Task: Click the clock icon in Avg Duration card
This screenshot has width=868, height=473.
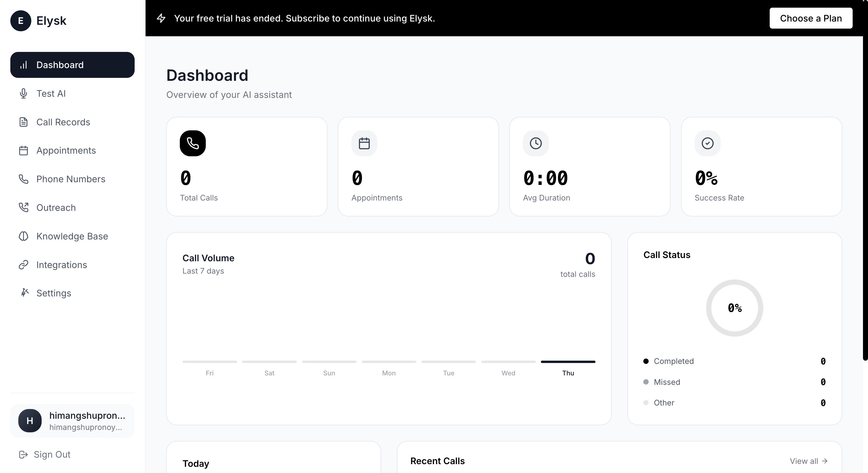Action: [536, 143]
